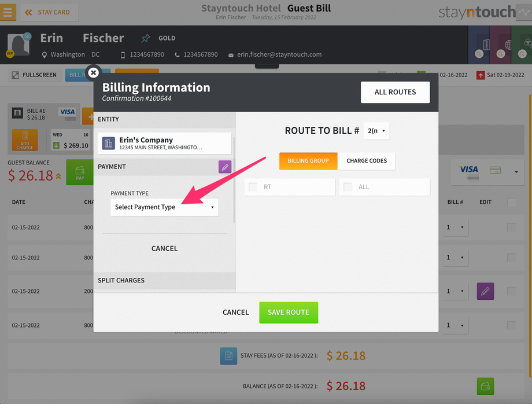
Task: Click the fullscreen expand icon
Action: (16, 75)
